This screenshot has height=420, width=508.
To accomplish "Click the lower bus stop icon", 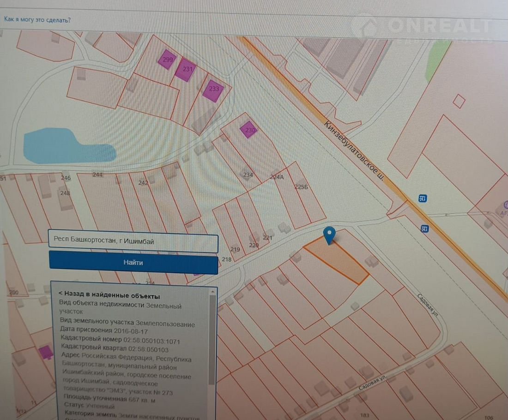I will [425, 228].
